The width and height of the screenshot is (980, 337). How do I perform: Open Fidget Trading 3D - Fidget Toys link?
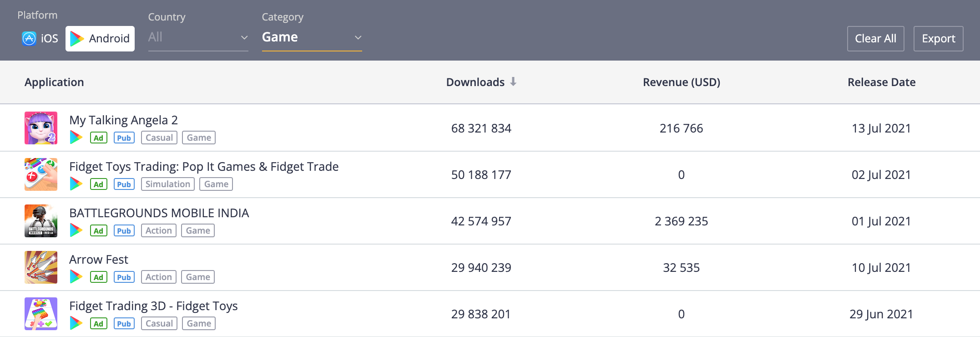[153, 306]
